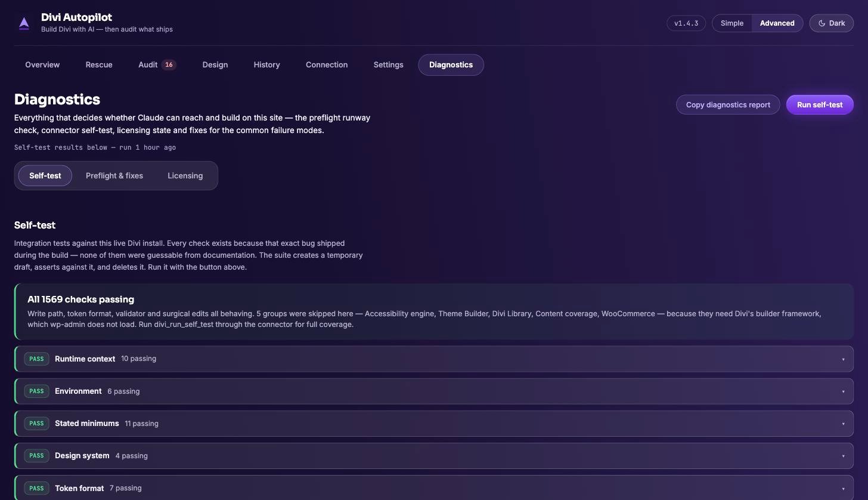Open the Settings tab

coord(388,64)
